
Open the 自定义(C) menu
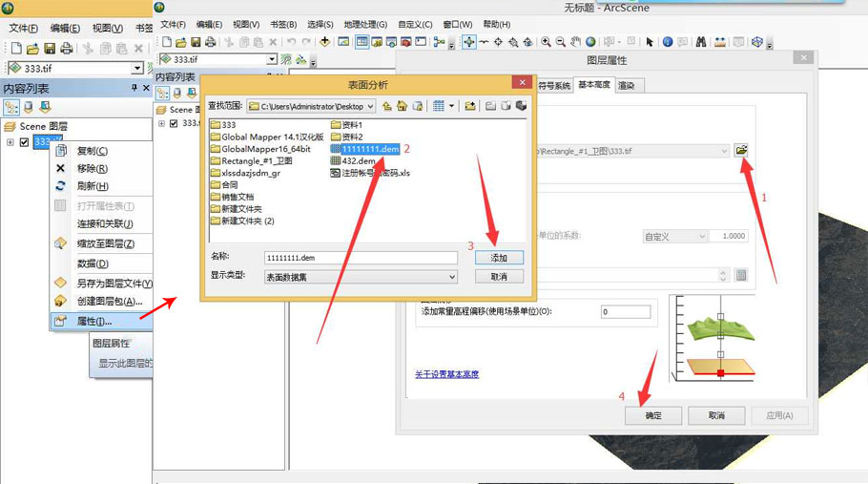pos(415,25)
